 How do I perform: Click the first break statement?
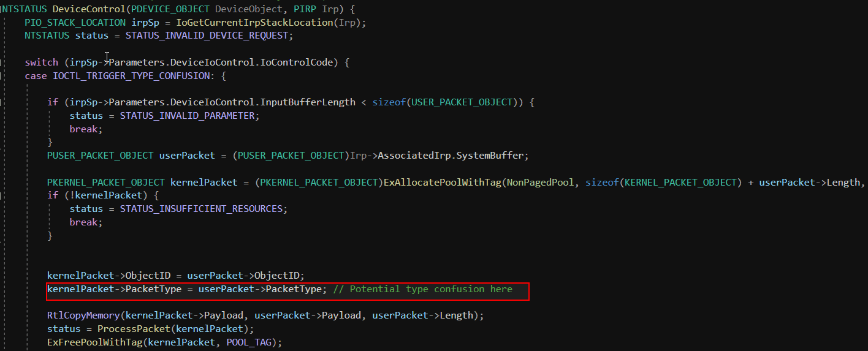[86, 129]
